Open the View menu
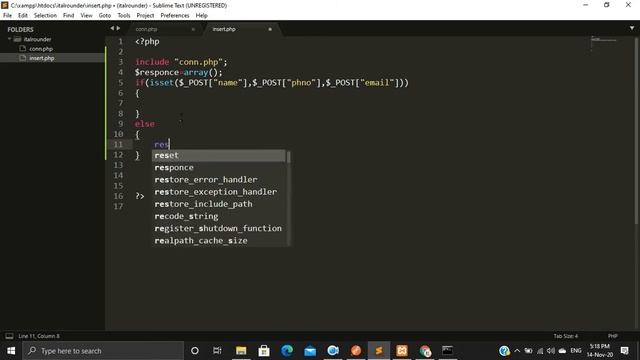The image size is (640, 360). pyautogui.click(x=86, y=16)
